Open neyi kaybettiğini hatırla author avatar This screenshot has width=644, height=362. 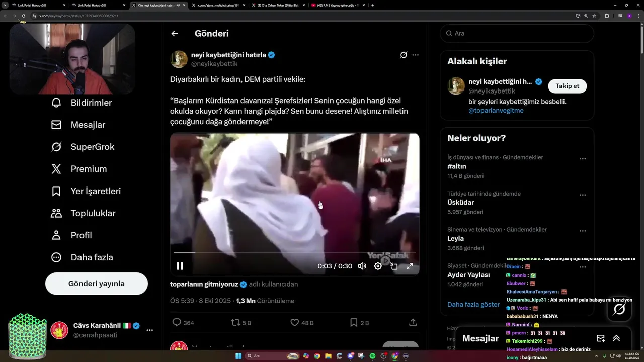pyautogui.click(x=179, y=59)
